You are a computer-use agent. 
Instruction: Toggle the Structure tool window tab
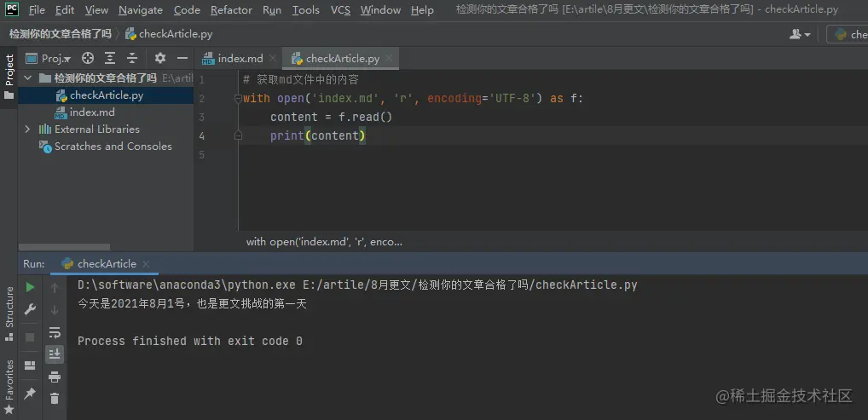tap(9, 314)
